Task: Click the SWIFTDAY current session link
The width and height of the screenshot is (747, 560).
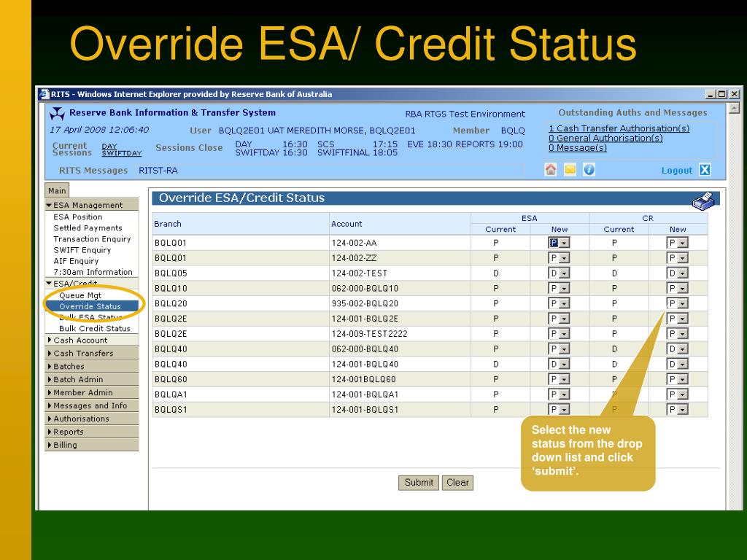Action: (x=122, y=153)
